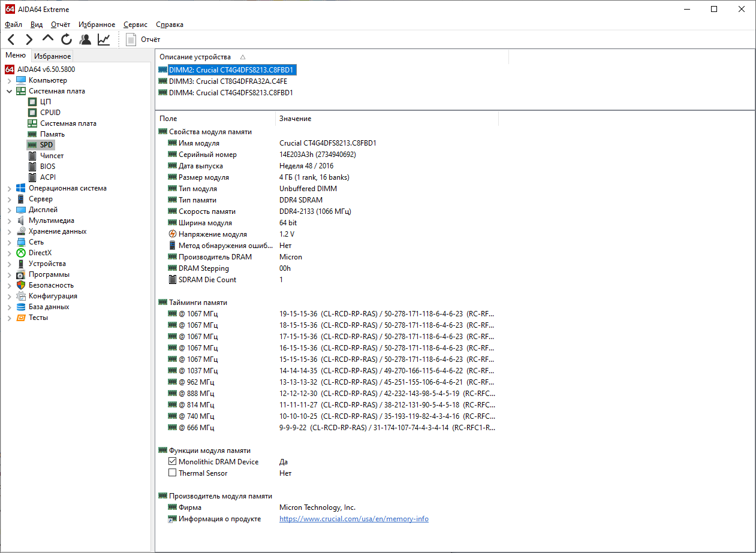Select the ЦП item icon in tree
Viewport: 756px width, 553px height.
click(x=32, y=102)
